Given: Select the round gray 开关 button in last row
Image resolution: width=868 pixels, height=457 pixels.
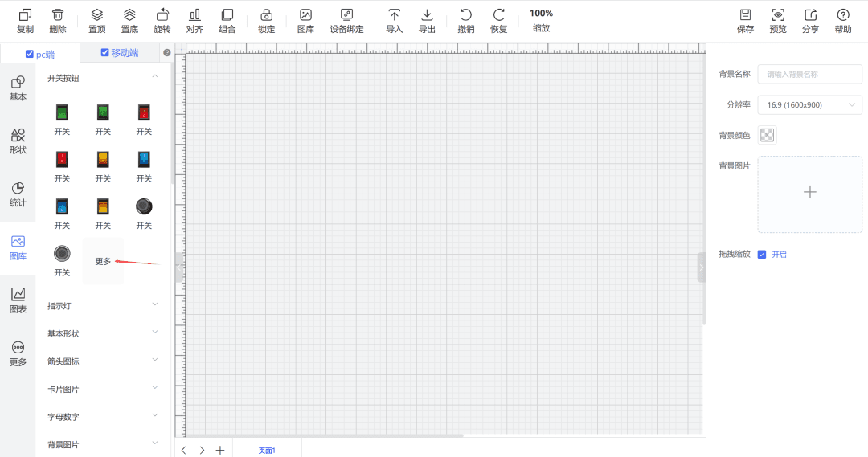Looking at the screenshot, I should 62,253.
